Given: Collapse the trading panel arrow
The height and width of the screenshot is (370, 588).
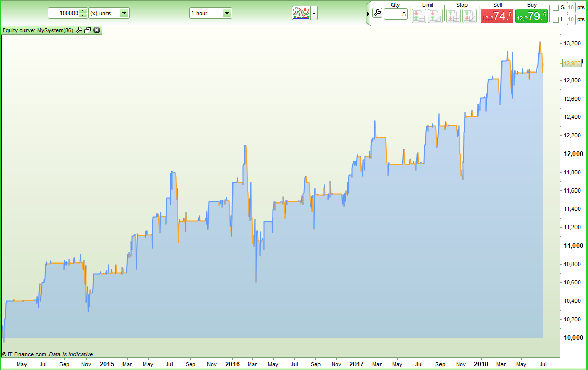Looking at the screenshot, I should [368, 14].
